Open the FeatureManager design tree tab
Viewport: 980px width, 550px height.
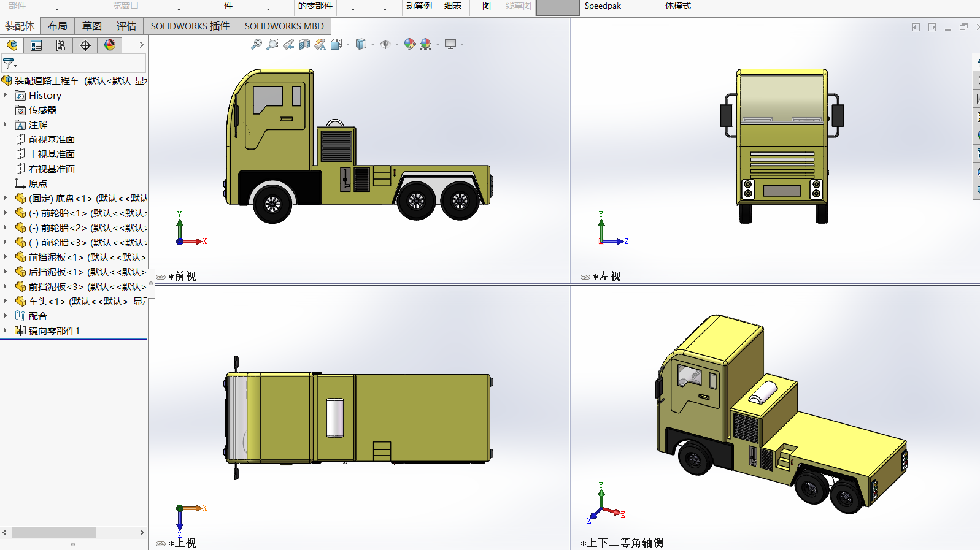(x=12, y=45)
